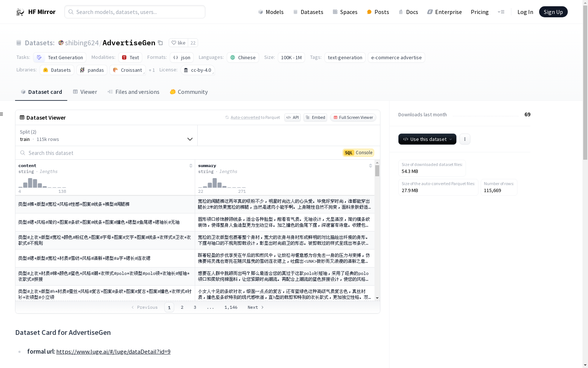Viewport: 588px width, 368px height.
Task: Click Log In
Action: click(x=525, y=12)
